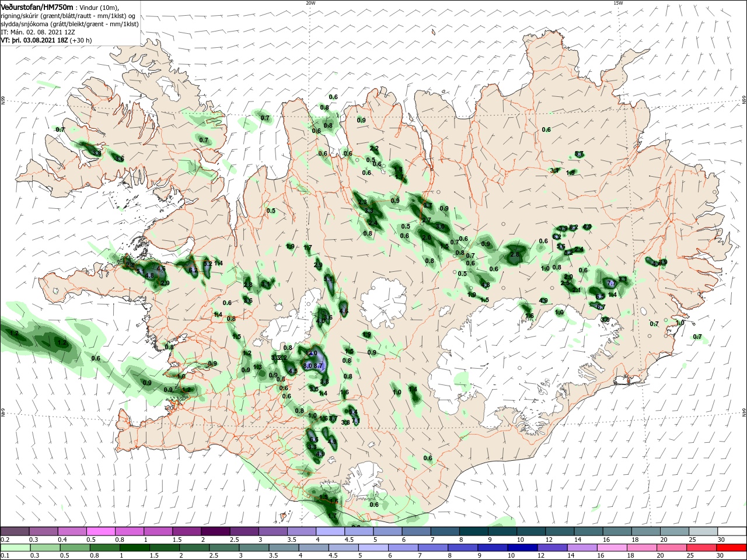Image resolution: width=747 pixels, height=560 pixels.
Task: Select bottom legend swatch between 2.5 and 3
Action: click(x=225, y=547)
